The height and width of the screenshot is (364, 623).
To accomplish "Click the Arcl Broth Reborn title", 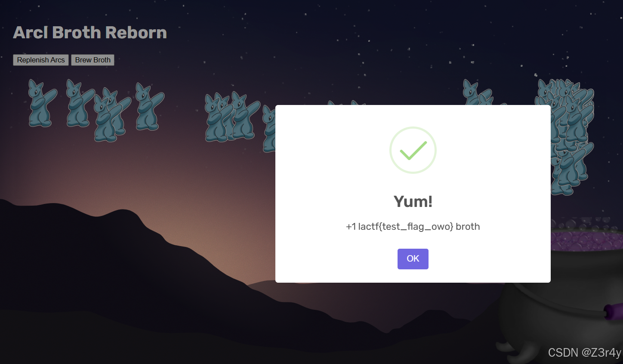I will coord(90,32).
